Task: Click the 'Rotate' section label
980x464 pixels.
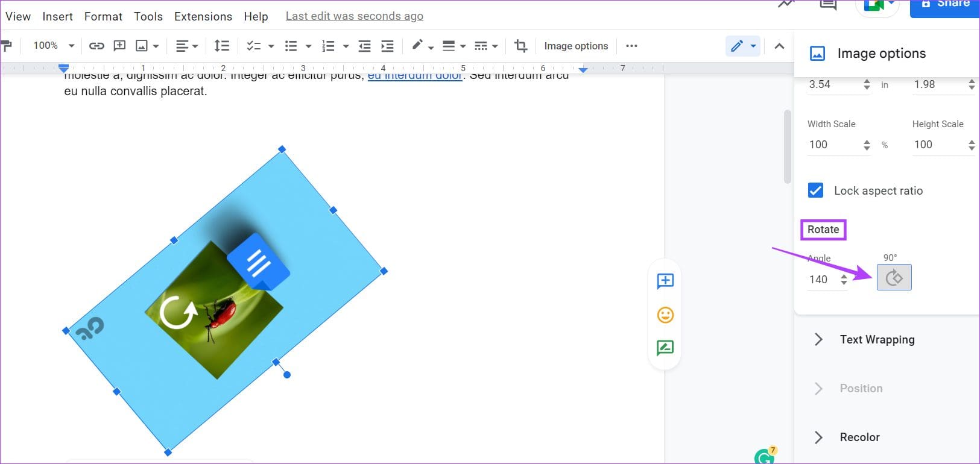Action: pyautogui.click(x=823, y=230)
